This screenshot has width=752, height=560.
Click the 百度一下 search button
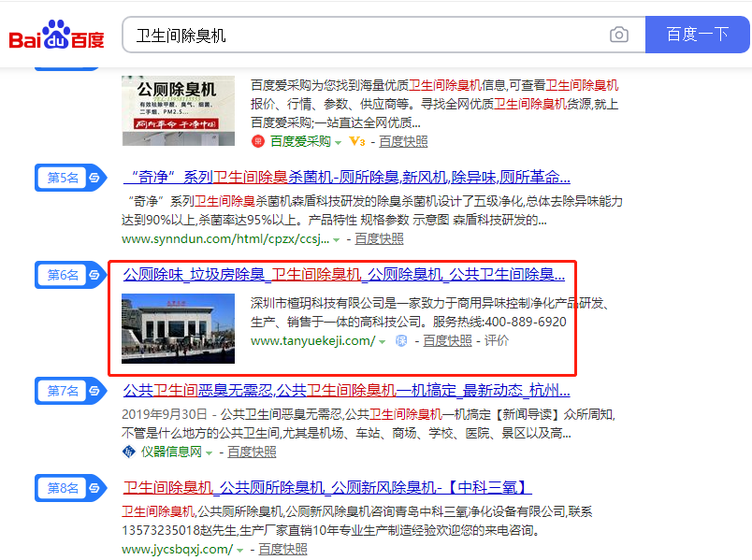tap(698, 35)
